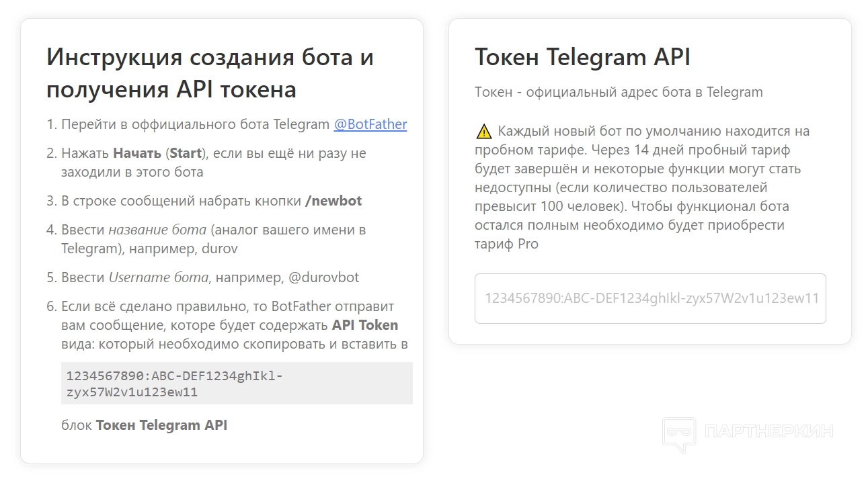This screenshot has width=868, height=489.
Task: Click the Партнеркин logo icon
Action: click(x=678, y=434)
